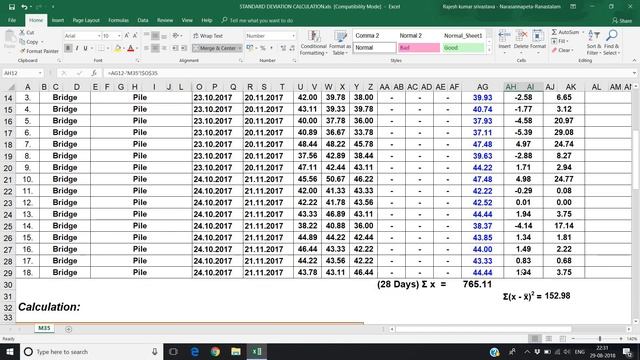This screenshot has height=360, width=640.
Task: Click Decrease Indent icon
Action: click(x=175, y=48)
